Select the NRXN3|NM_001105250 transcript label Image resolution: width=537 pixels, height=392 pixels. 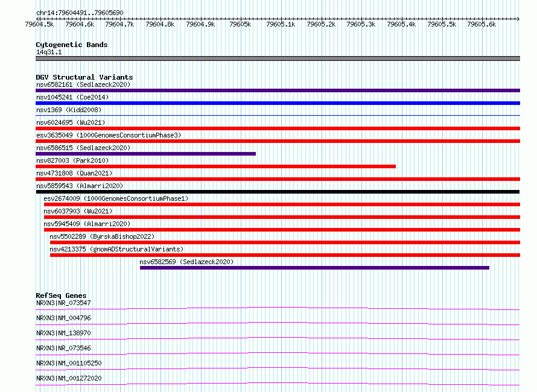coord(69,363)
